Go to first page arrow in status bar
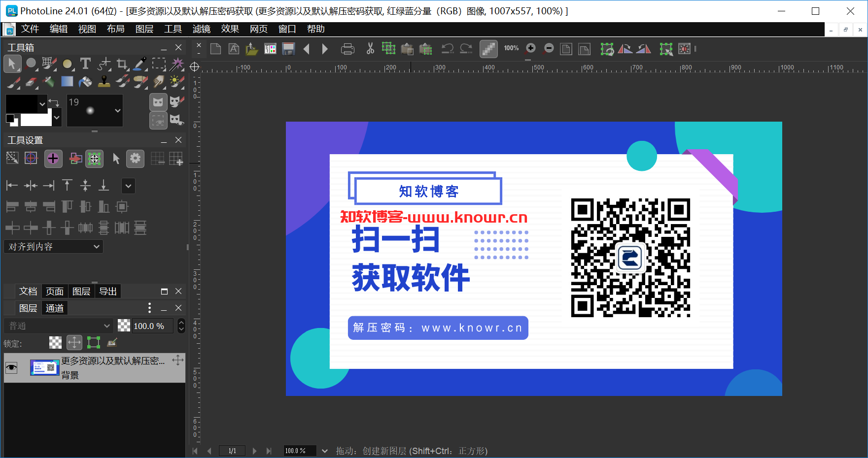The height and width of the screenshot is (458, 868). tap(195, 451)
